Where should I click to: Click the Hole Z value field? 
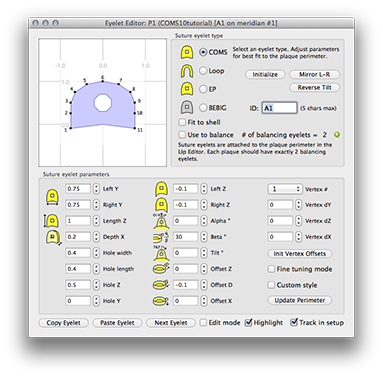pos(78,285)
